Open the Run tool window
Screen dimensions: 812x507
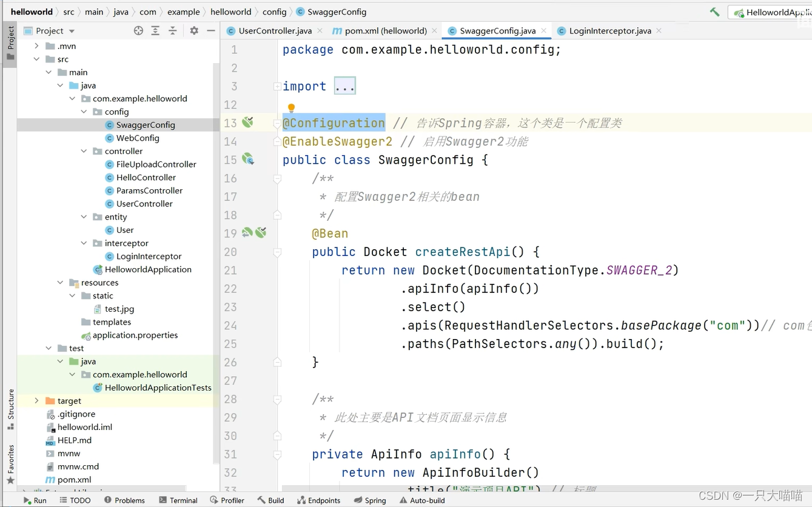pos(35,500)
